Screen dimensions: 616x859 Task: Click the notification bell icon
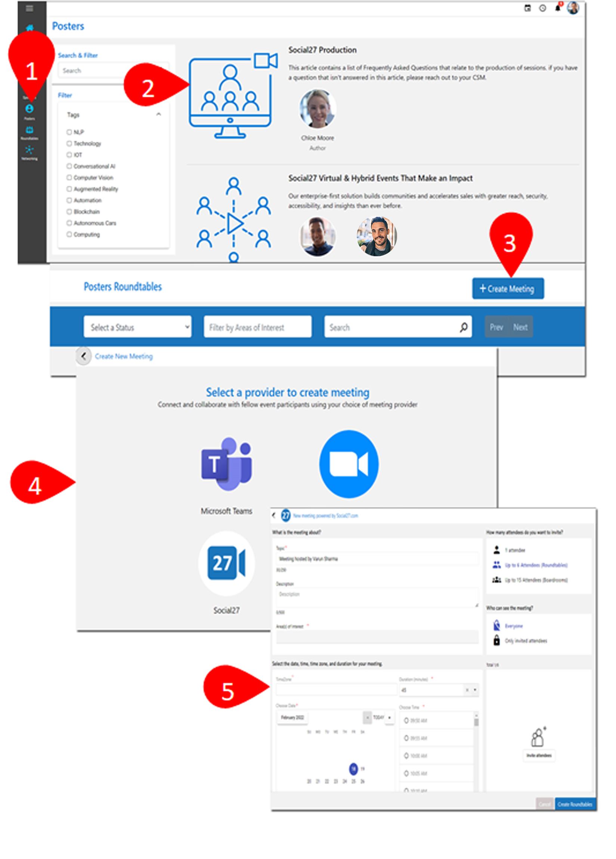click(x=557, y=8)
